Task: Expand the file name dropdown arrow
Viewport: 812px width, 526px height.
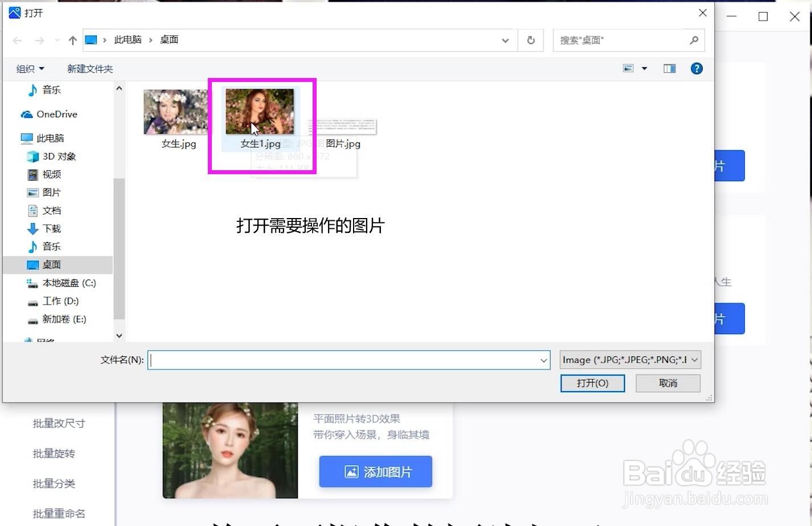Action: point(543,360)
